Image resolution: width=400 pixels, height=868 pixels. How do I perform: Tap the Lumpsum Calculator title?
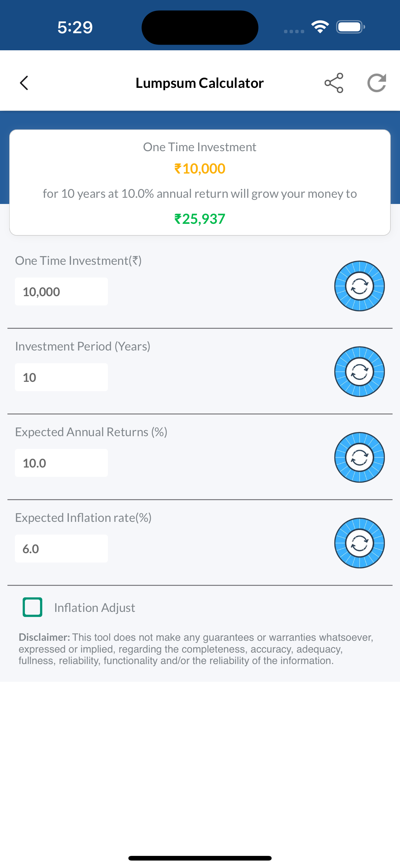200,83
